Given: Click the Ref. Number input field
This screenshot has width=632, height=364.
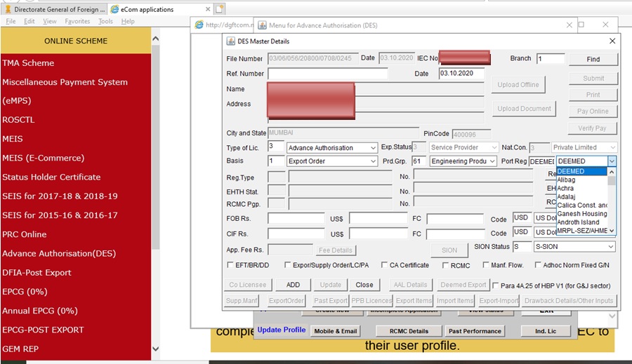Looking at the screenshot, I should click(x=328, y=73).
